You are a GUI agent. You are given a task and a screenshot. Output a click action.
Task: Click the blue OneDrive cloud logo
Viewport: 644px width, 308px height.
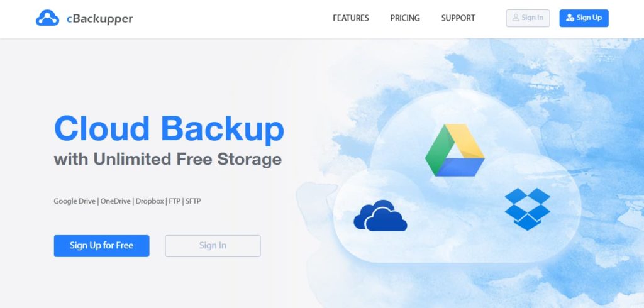380,216
